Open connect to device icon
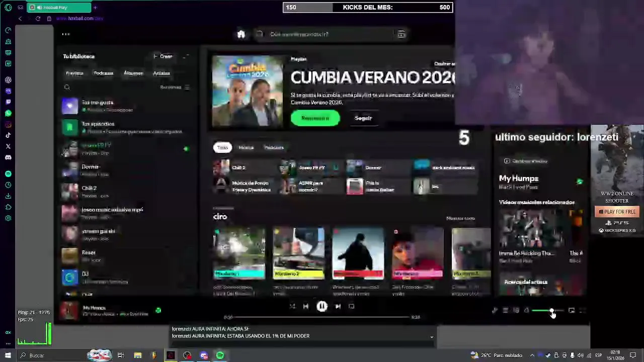Viewport: 644px width, 362px height. pos(516,311)
